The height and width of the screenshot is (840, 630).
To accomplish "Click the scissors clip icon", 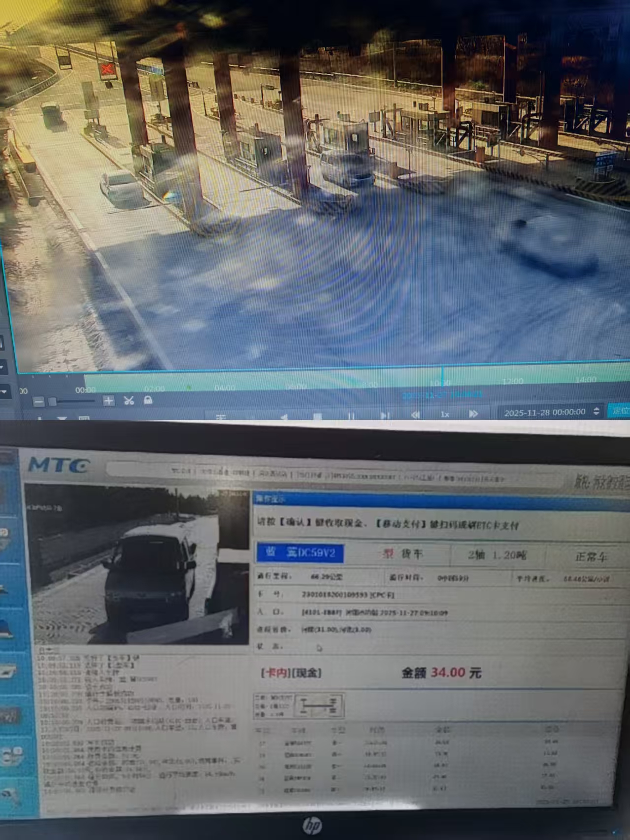I will point(129,401).
